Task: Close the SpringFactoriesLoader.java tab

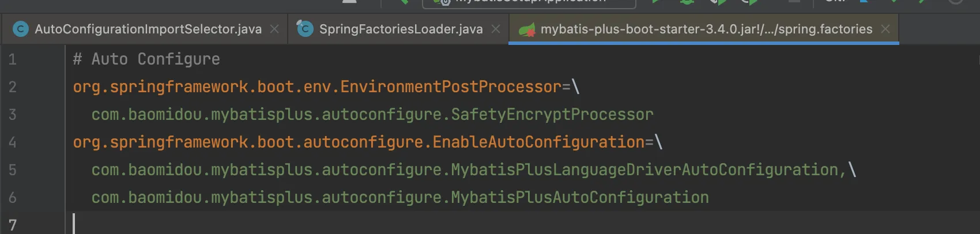Action: point(496,29)
